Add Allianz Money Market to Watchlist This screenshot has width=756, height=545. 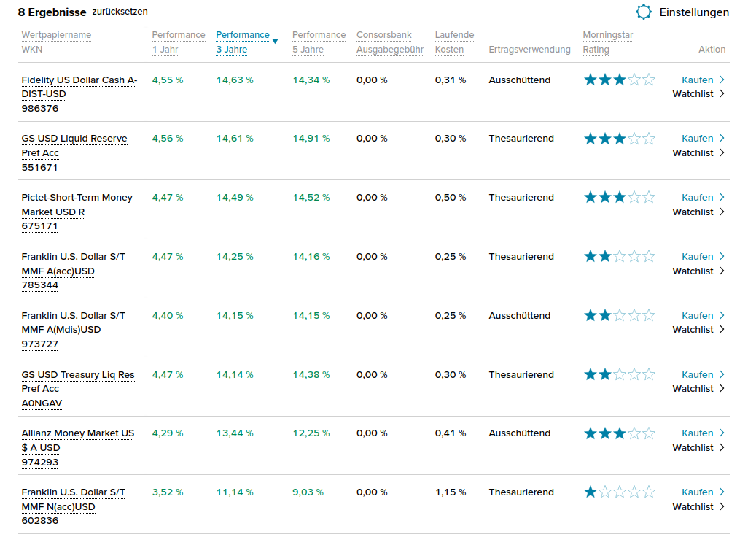(693, 448)
